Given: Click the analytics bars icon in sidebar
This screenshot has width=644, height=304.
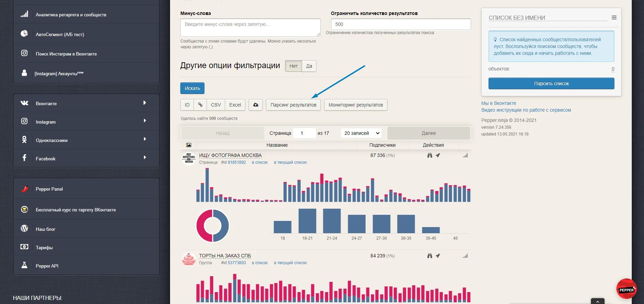Looking at the screenshot, I should [x=24, y=14].
